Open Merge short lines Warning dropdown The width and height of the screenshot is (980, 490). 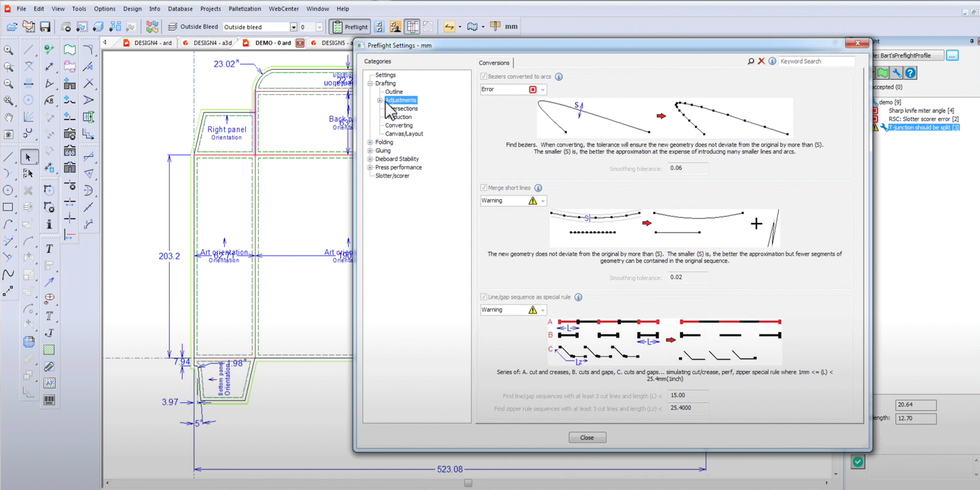click(513, 201)
